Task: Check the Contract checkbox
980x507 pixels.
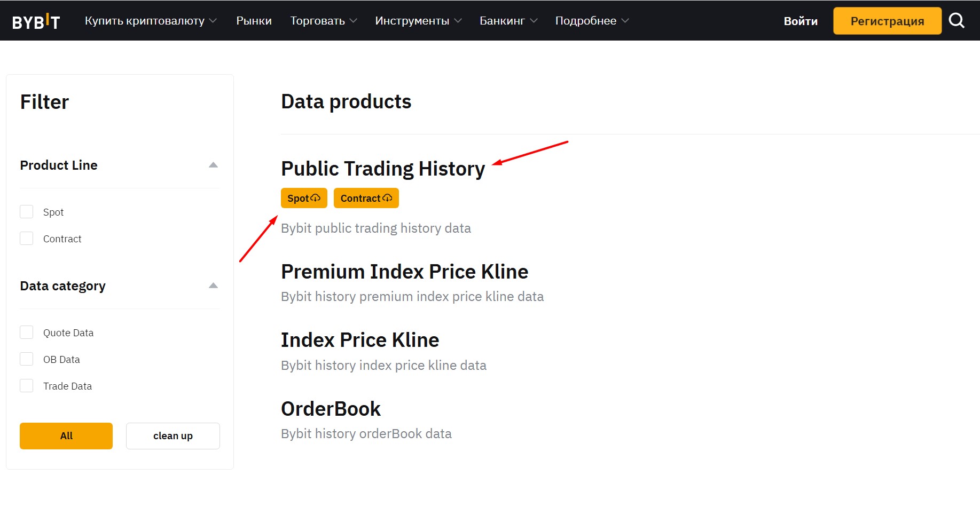Action: (x=27, y=239)
